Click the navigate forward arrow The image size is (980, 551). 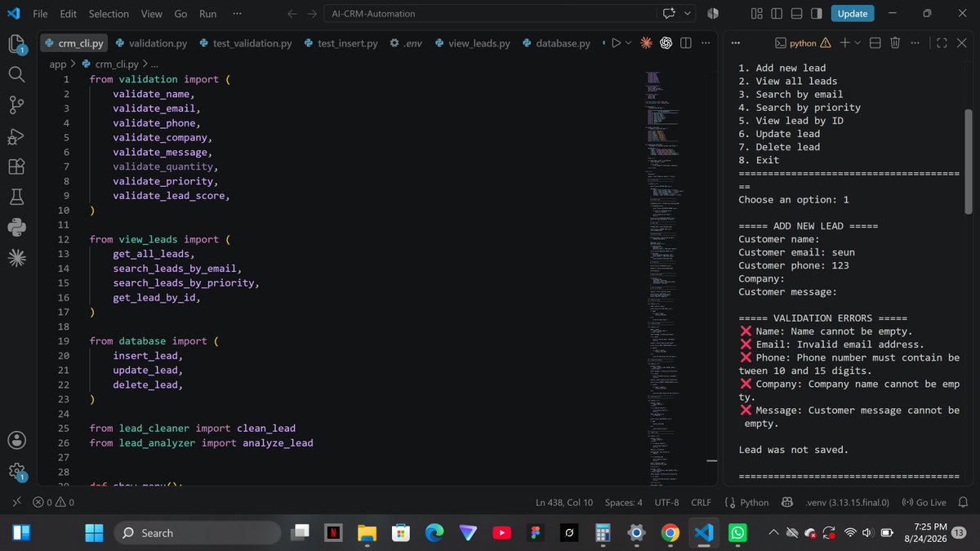click(312, 14)
